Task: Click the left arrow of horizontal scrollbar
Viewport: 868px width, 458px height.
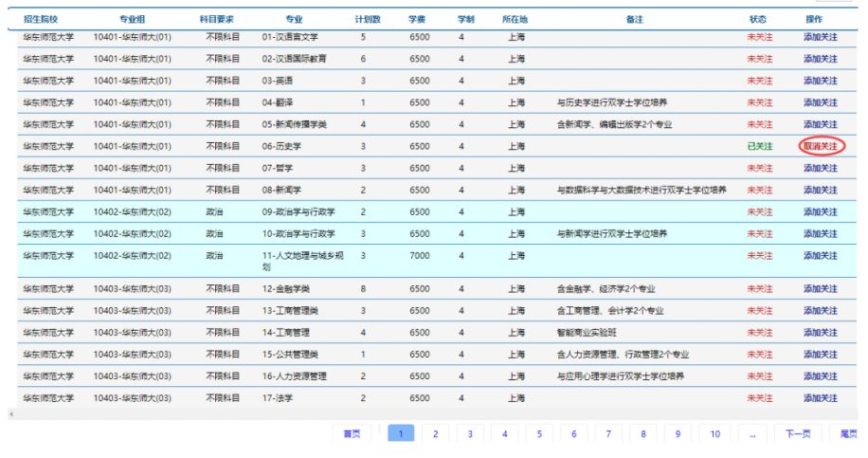Action: pos(11,413)
